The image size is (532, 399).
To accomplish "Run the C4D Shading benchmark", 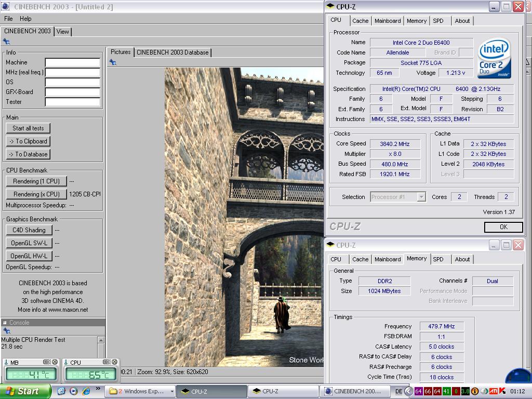I will (29, 230).
